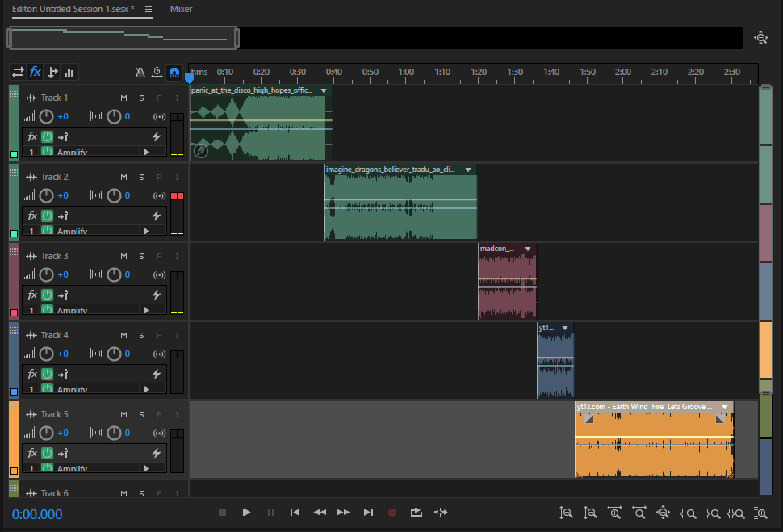Viewport: 783px width, 532px height.
Task: Open the high_hopes clip dropdown arrow
Action: tap(324, 91)
